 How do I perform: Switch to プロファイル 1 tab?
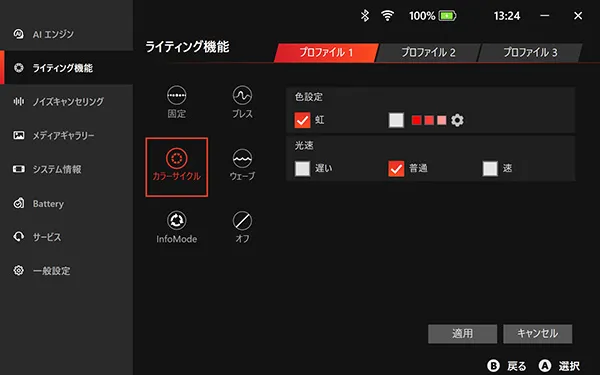(326, 52)
